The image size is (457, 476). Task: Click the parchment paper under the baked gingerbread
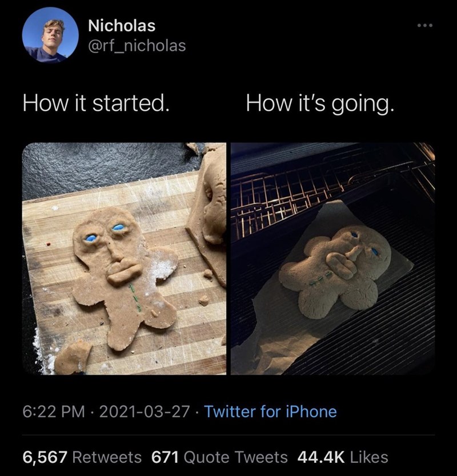coord(268,331)
